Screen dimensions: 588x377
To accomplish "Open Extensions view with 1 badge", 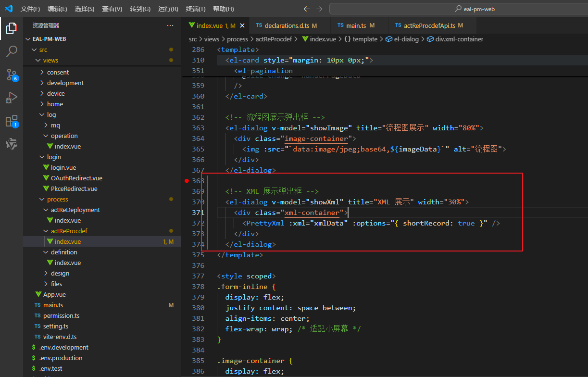I will point(12,121).
